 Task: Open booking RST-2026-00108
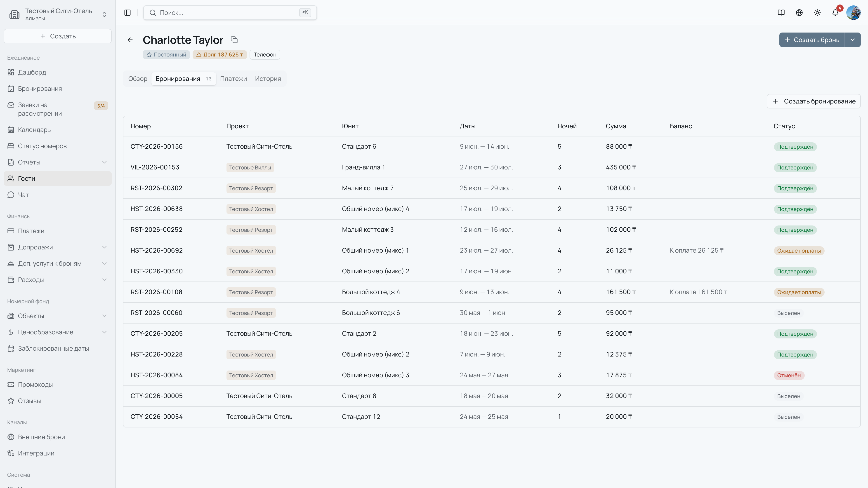157,292
